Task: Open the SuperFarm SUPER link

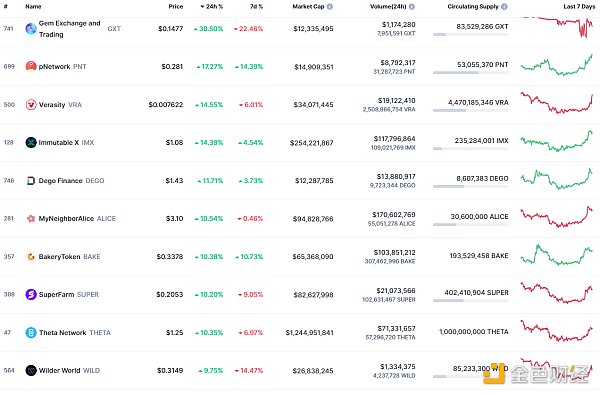Action: click(68, 294)
